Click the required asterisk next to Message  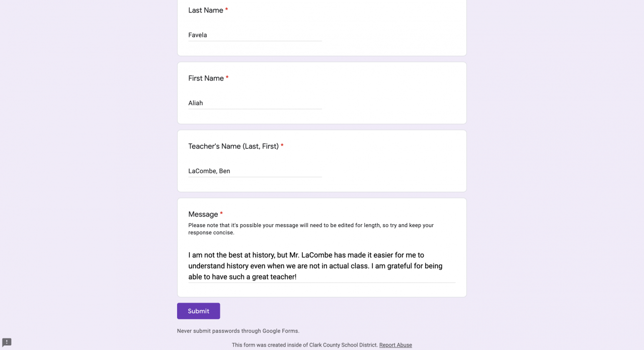pos(221,215)
